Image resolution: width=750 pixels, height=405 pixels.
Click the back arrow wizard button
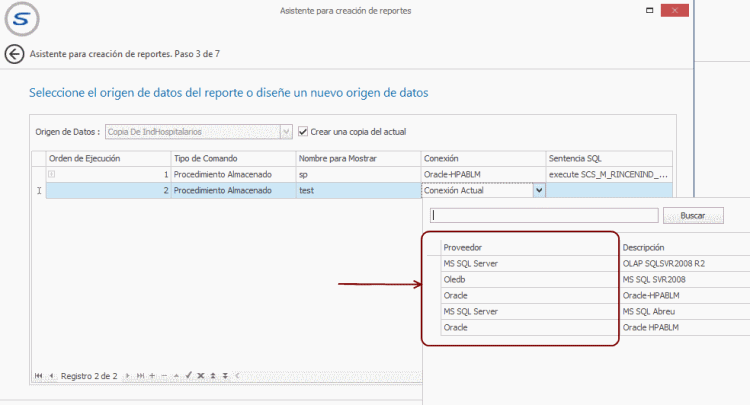(x=14, y=54)
